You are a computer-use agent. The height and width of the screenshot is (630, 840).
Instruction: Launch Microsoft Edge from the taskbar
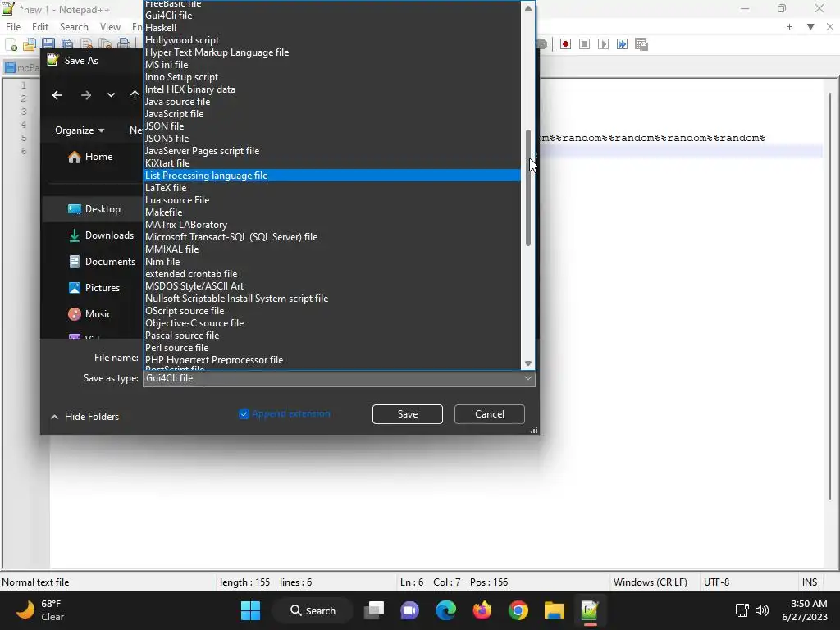445,610
